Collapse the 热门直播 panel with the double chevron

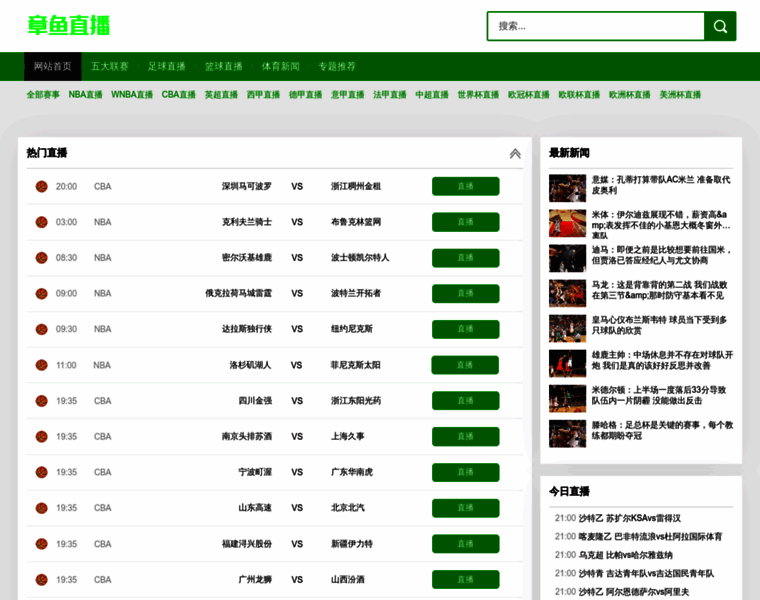point(515,154)
